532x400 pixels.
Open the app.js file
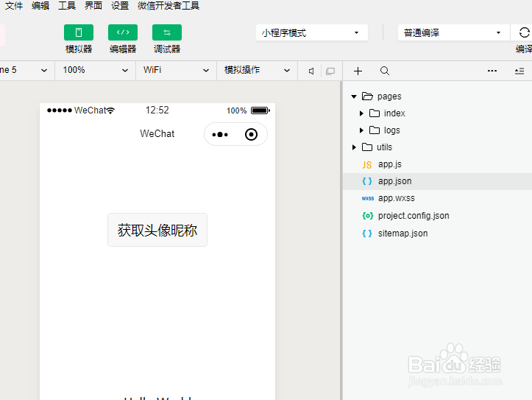437,164
